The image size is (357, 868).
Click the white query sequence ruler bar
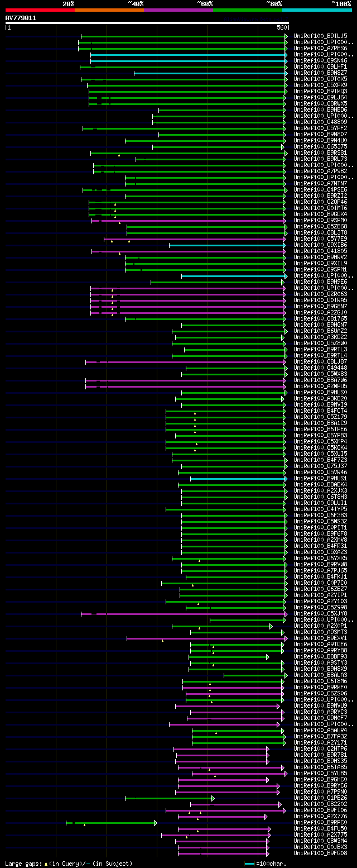pyautogui.click(x=147, y=23)
